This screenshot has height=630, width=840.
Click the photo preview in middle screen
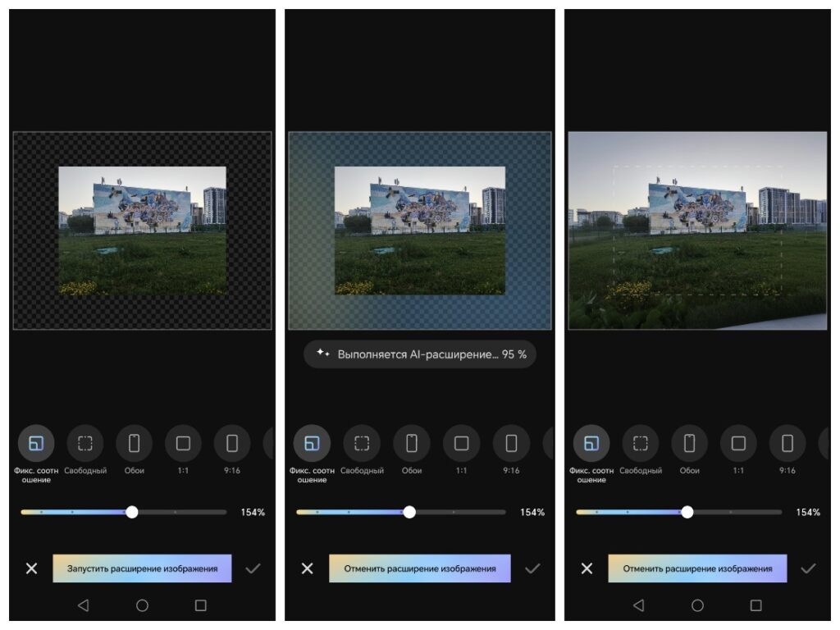[420, 231]
